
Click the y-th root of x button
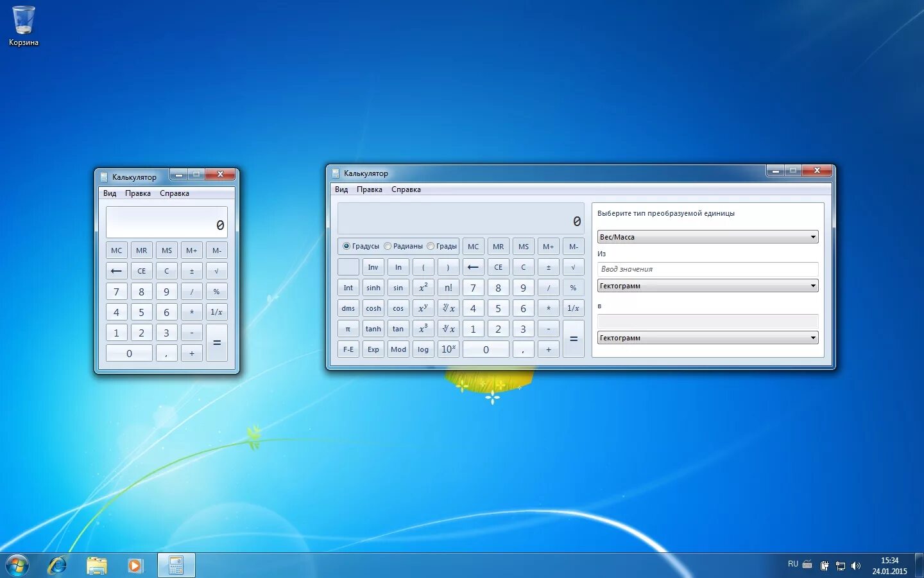click(x=448, y=308)
